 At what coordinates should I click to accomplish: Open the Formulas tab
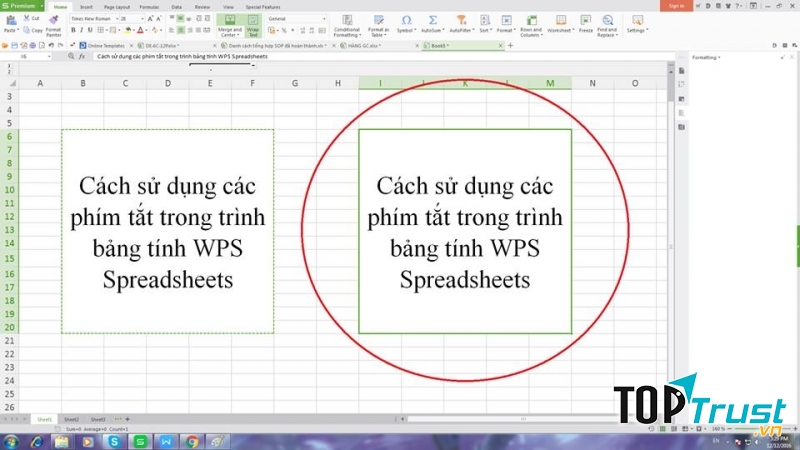[x=149, y=7]
